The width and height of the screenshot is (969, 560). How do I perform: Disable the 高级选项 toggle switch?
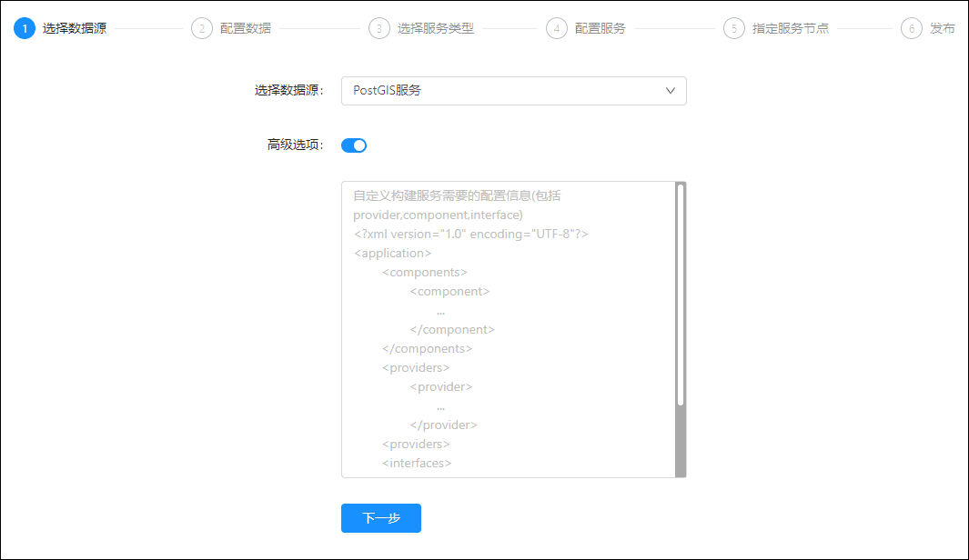(x=354, y=145)
